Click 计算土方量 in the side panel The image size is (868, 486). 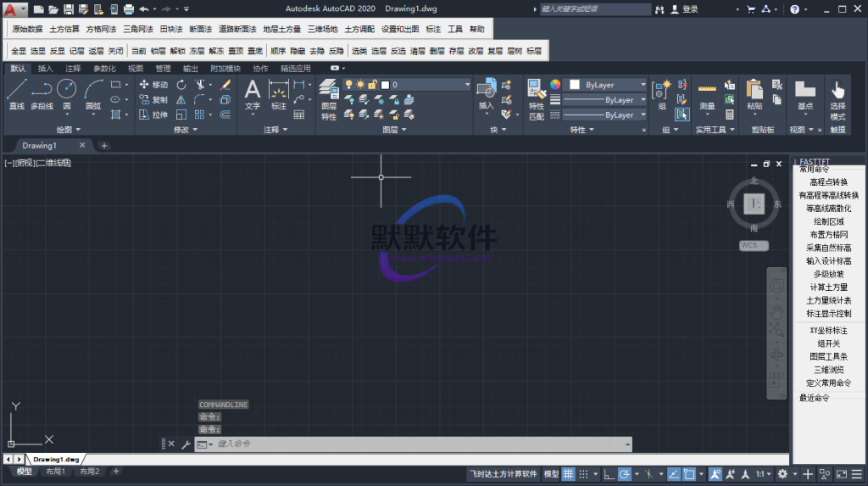[828, 288]
